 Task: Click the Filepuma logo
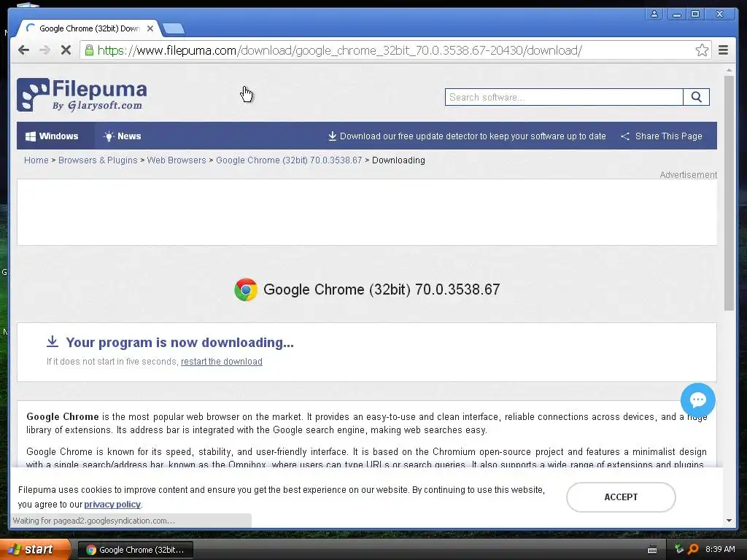[x=82, y=95]
